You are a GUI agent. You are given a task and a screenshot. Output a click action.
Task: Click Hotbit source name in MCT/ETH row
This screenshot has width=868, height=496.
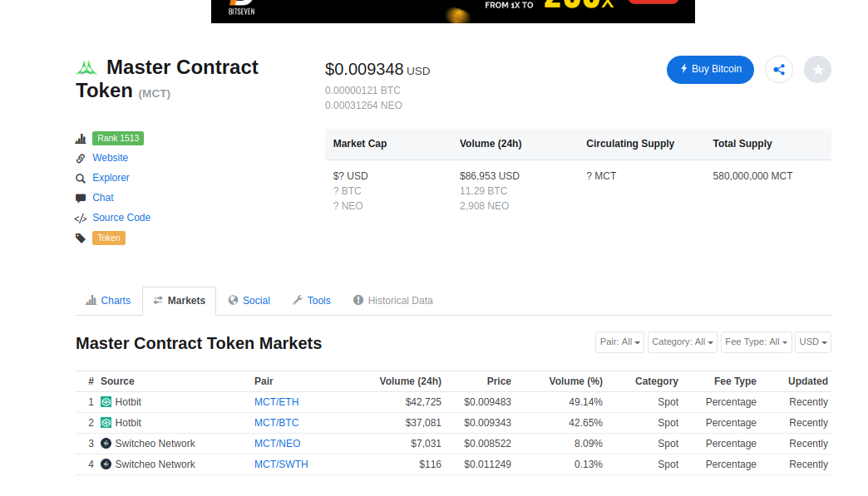128,402
